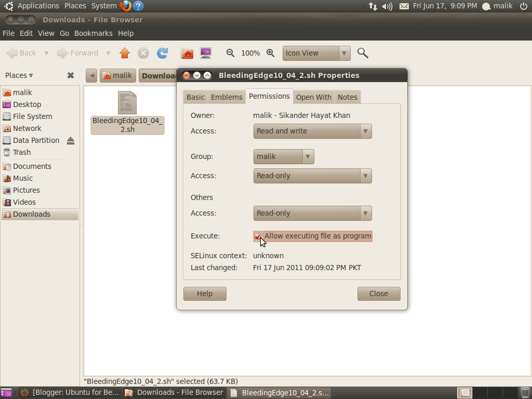The width and height of the screenshot is (532, 399).
Task: Open the file search magnifier icon
Action: [363, 53]
